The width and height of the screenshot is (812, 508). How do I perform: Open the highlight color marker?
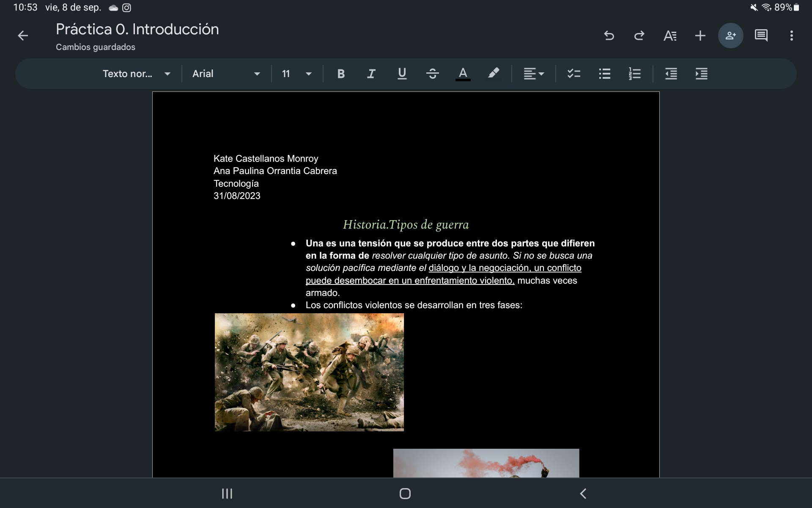pos(493,74)
